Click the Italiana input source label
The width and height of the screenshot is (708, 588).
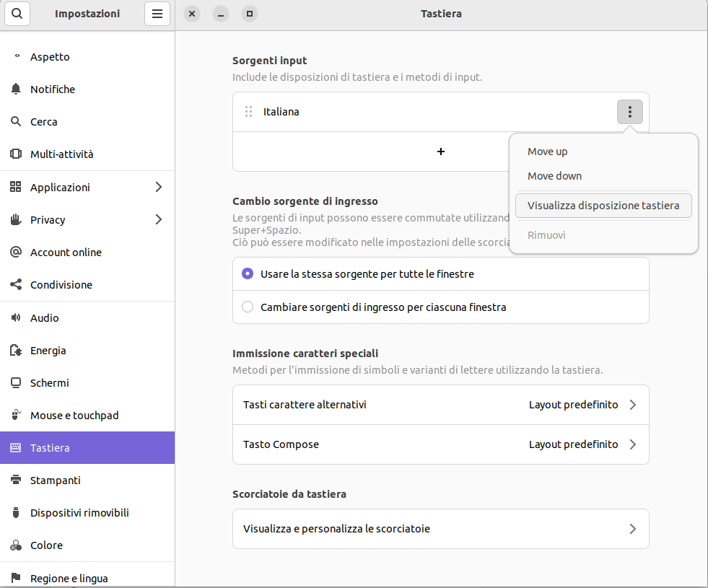pyautogui.click(x=281, y=111)
